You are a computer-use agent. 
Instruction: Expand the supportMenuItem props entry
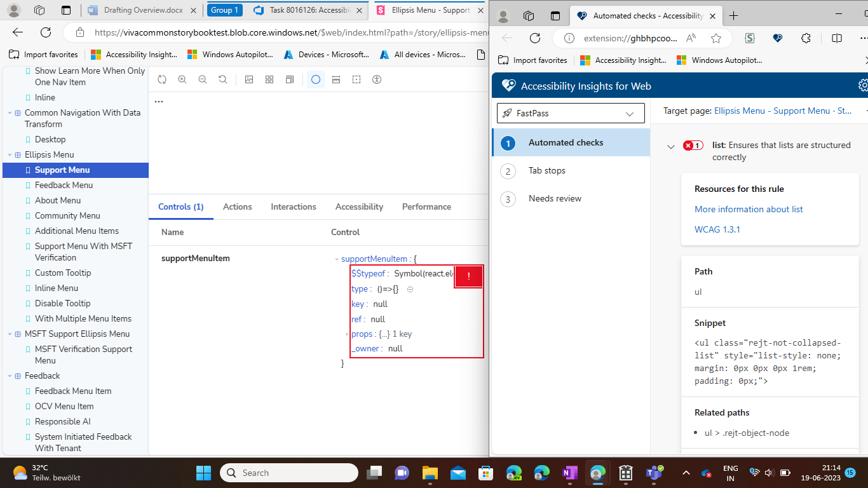click(346, 334)
